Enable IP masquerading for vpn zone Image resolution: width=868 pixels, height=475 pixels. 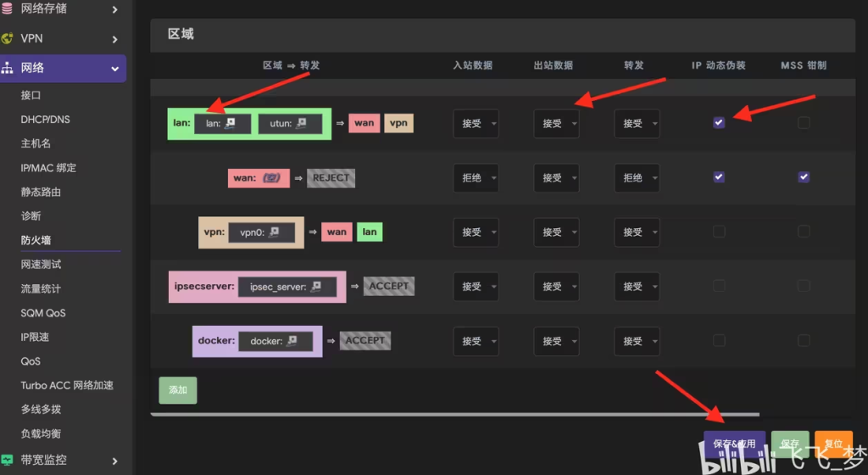719,232
